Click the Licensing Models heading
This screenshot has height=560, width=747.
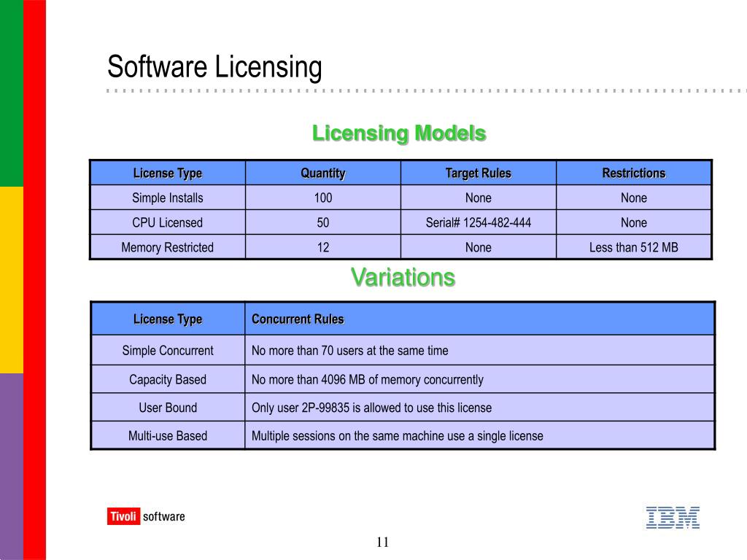399,133
